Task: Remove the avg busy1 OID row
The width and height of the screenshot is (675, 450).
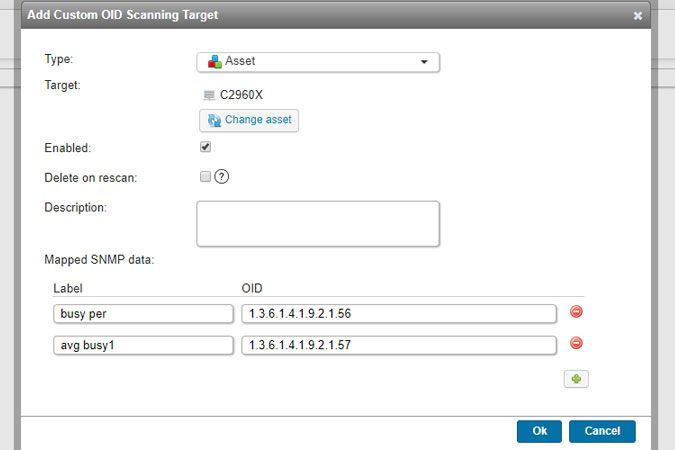Action: (x=576, y=344)
